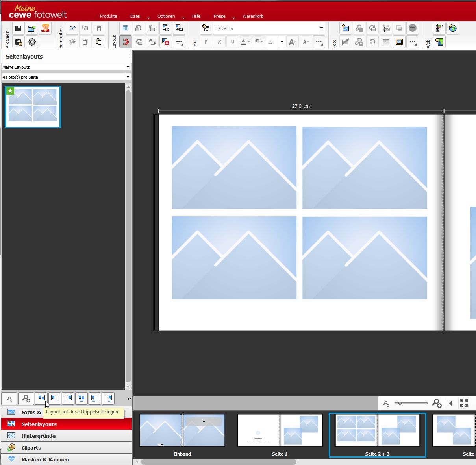Switch to the Hintergründe panel
Viewport: 476px width, 465px height.
tap(39, 436)
